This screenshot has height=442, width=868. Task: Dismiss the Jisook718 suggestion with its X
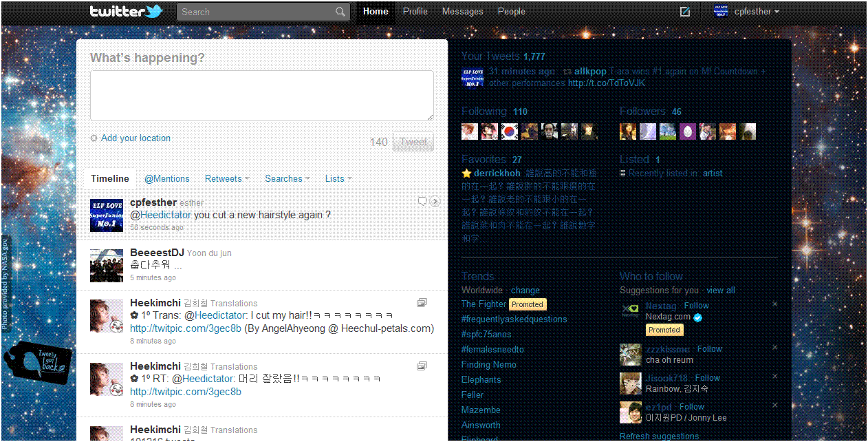pyautogui.click(x=774, y=377)
